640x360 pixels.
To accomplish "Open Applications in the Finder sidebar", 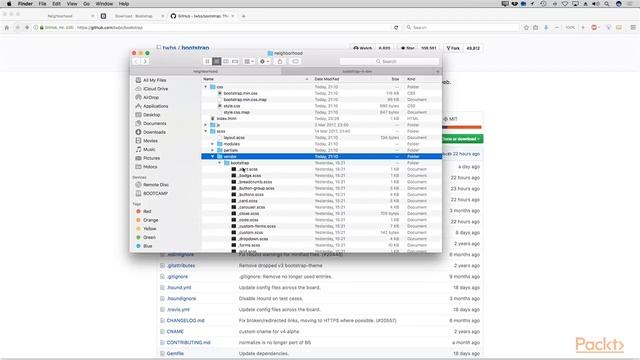I will point(155,107).
